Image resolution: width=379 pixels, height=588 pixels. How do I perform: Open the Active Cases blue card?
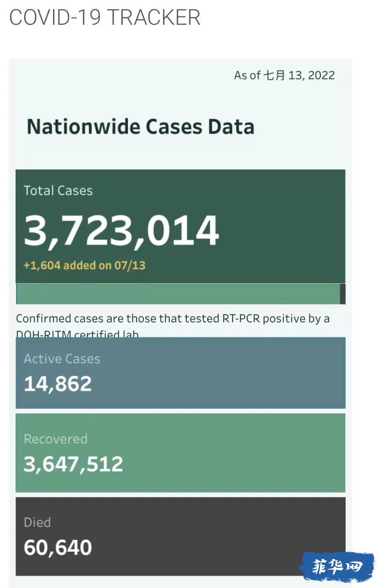point(180,373)
